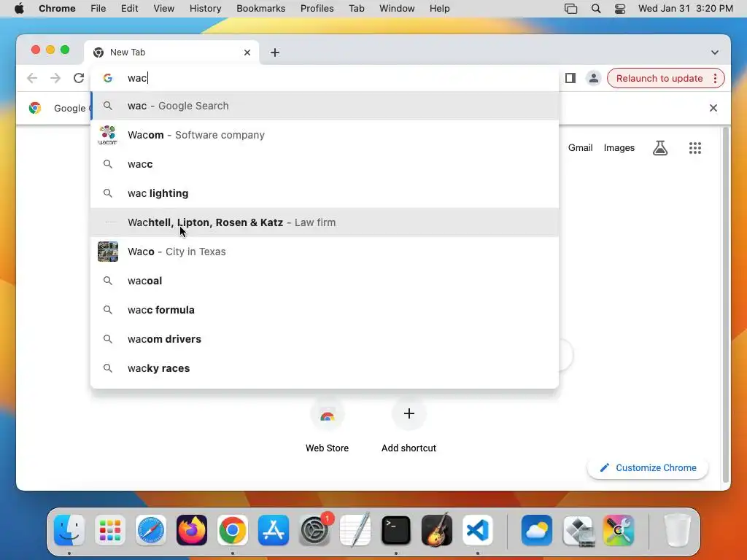
Task: Click the Stage Manager menu bar icon
Action: (570, 9)
